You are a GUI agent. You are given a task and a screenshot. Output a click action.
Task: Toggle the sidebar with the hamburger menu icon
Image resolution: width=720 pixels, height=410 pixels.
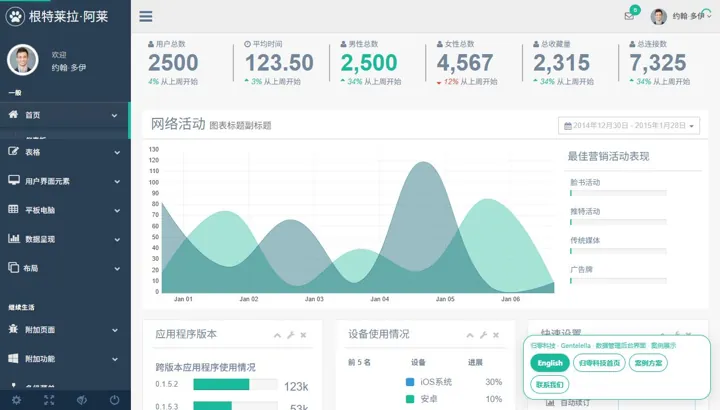146,17
